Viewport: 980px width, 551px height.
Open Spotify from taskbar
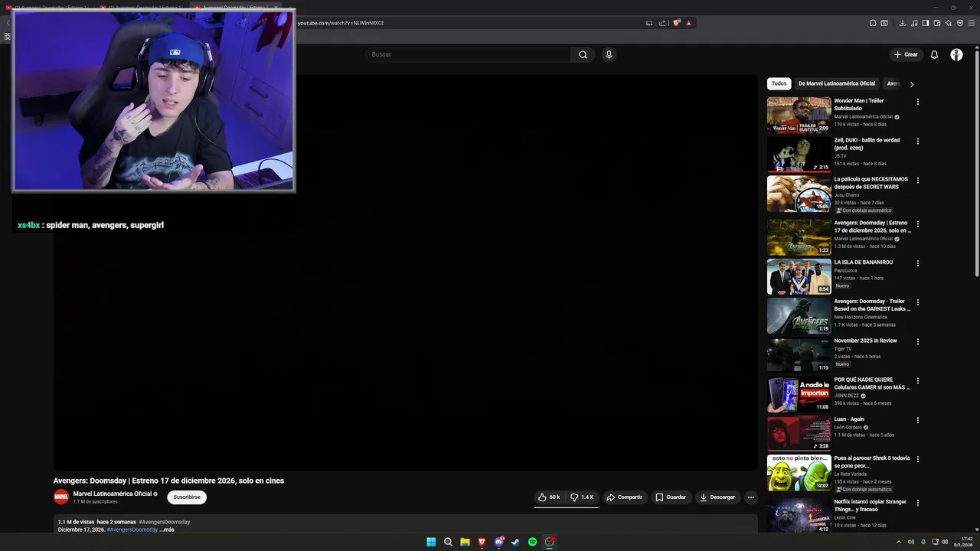tap(532, 542)
